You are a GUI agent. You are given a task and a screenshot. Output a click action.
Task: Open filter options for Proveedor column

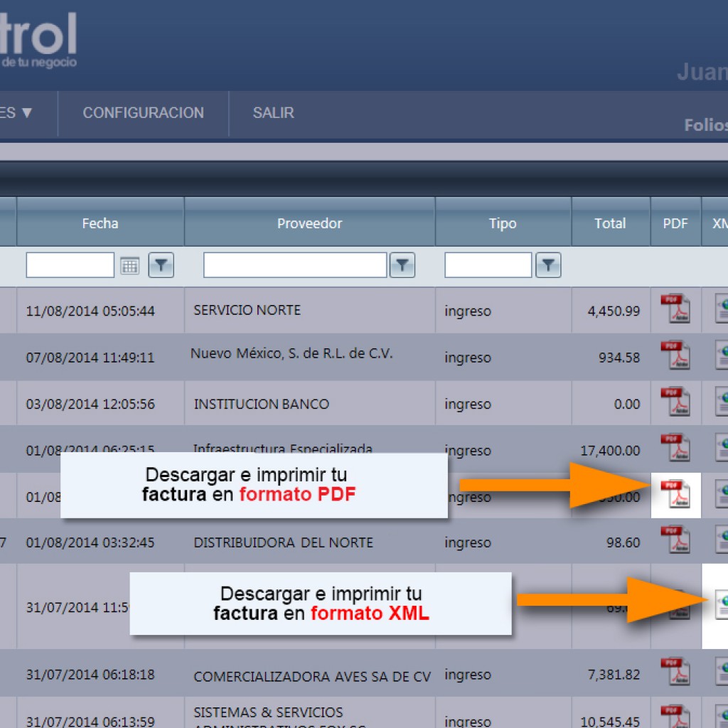click(402, 265)
